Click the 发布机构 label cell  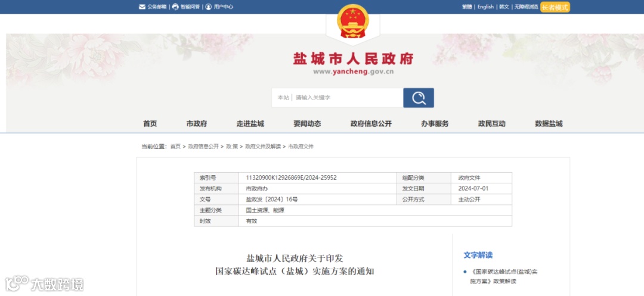(216, 189)
